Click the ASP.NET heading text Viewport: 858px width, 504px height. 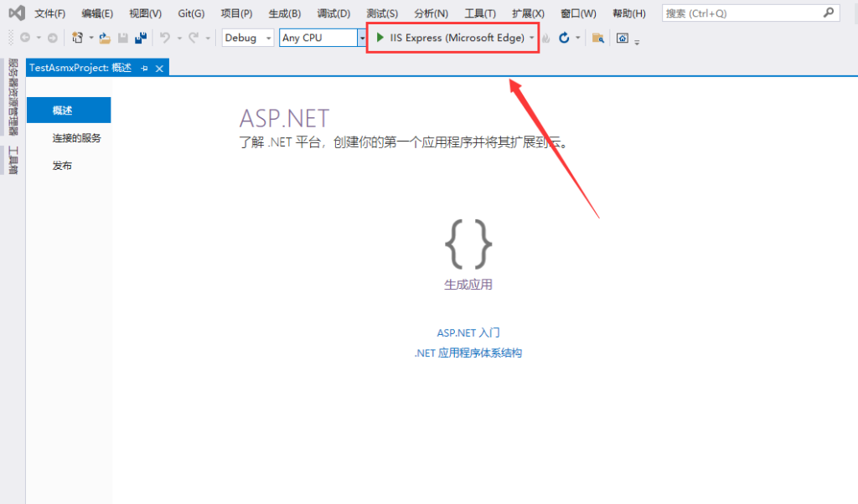pyautogui.click(x=285, y=118)
